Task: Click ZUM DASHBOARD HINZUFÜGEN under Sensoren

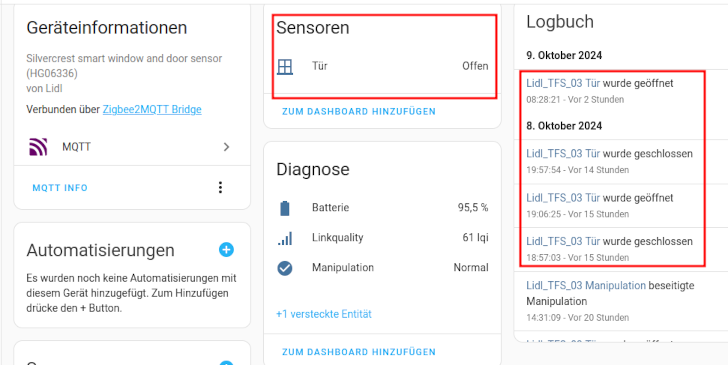Action: (x=359, y=111)
